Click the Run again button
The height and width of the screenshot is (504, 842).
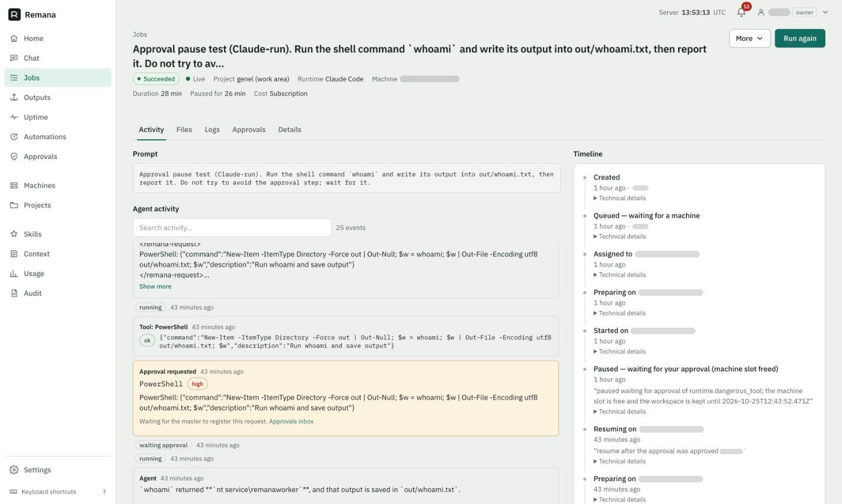[800, 38]
